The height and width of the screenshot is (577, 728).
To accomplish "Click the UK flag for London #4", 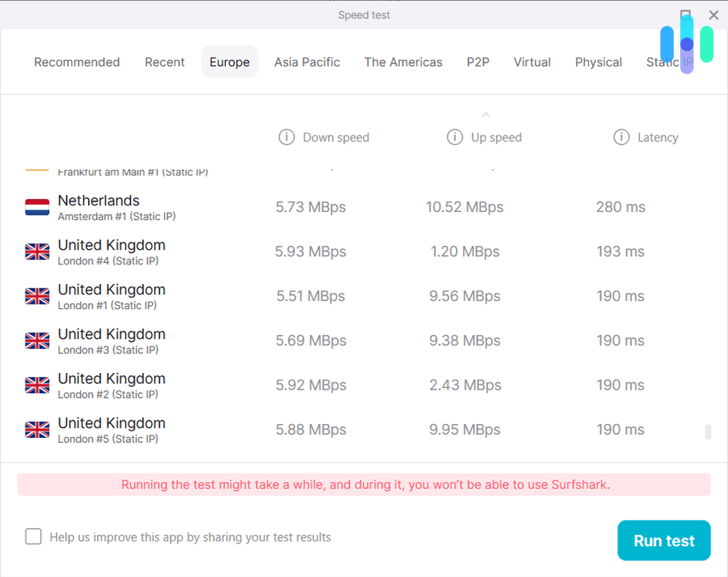I will pos(37,252).
